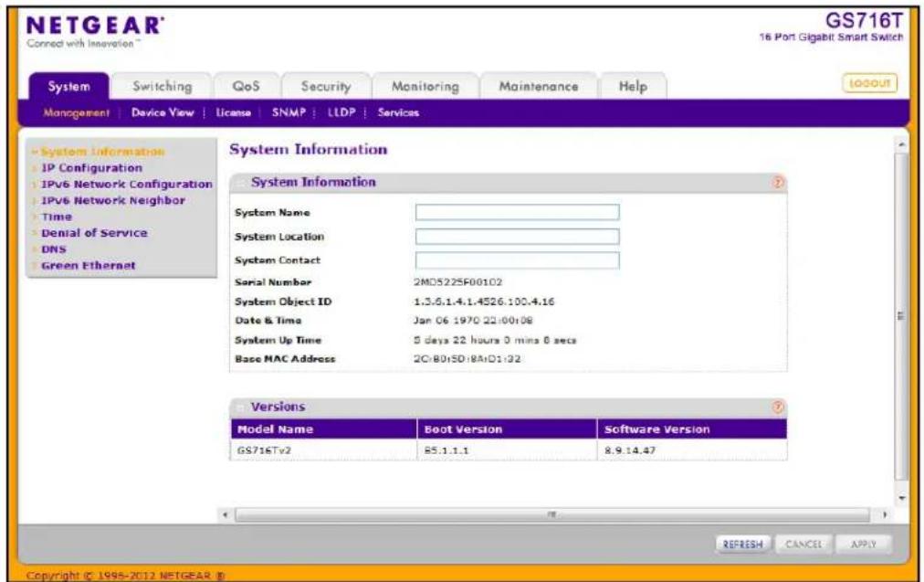This screenshot has height=582, width=924.
Task: Open the Device View submenu
Action: 163,112
